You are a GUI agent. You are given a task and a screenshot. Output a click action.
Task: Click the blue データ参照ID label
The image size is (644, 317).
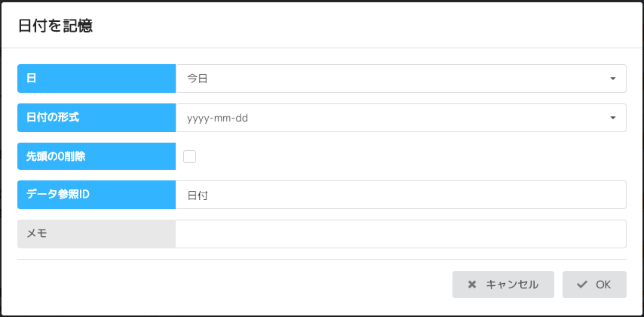[97, 195]
